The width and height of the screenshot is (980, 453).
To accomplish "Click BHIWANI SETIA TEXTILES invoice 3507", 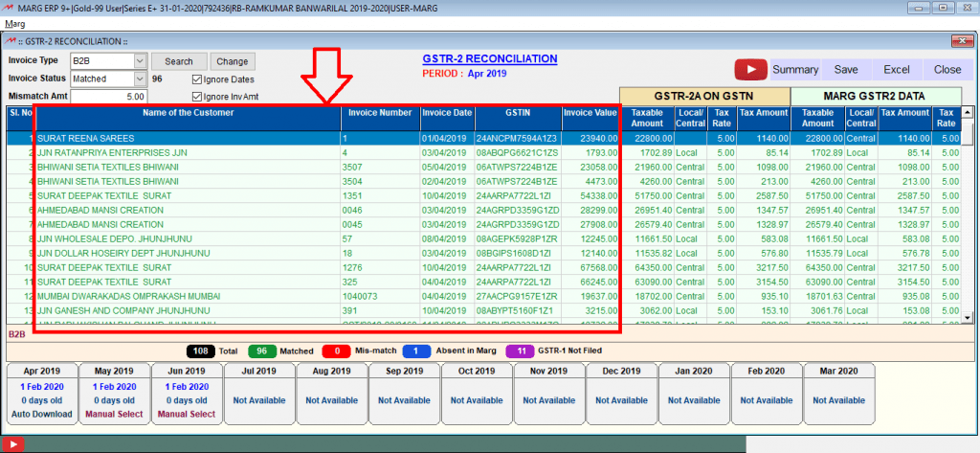I will 483,167.
